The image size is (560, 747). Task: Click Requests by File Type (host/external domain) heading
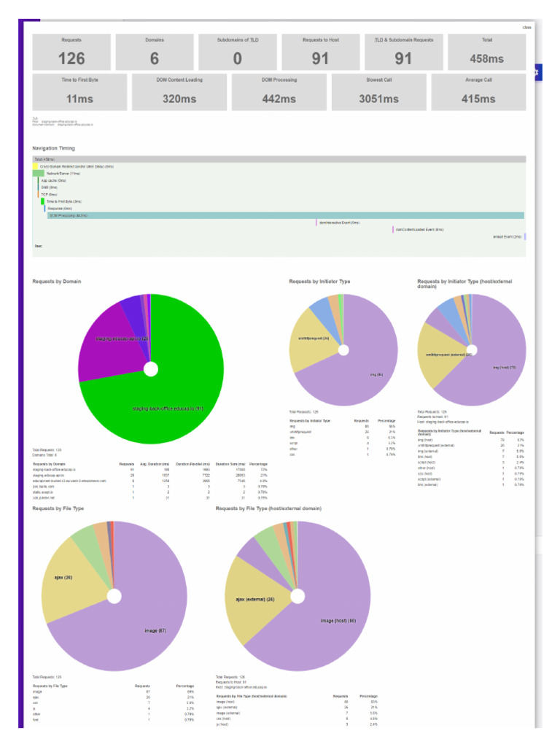coord(268,508)
